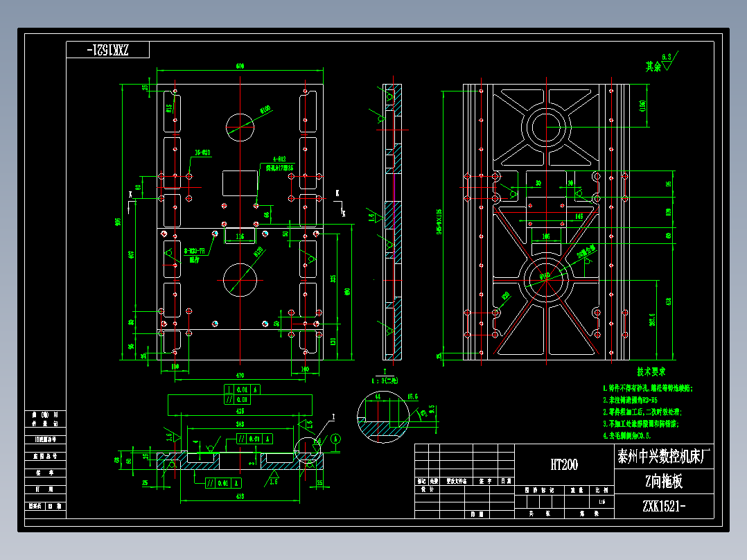The height and width of the screenshot is (560, 747).
Task: Click the 435 dimension in the bottom section view
Action: pyautogui.click(x=240, y=411)
